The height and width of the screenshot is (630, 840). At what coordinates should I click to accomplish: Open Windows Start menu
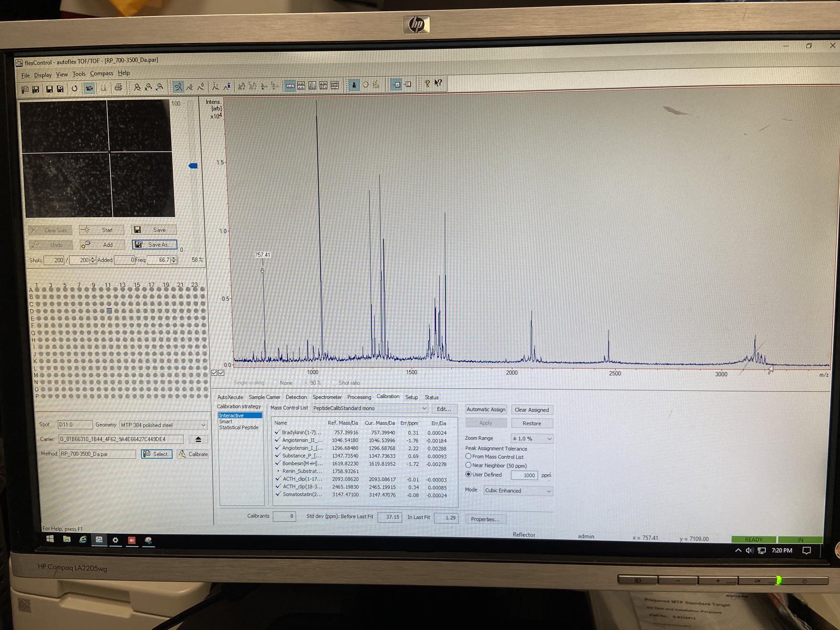(50, 539)
